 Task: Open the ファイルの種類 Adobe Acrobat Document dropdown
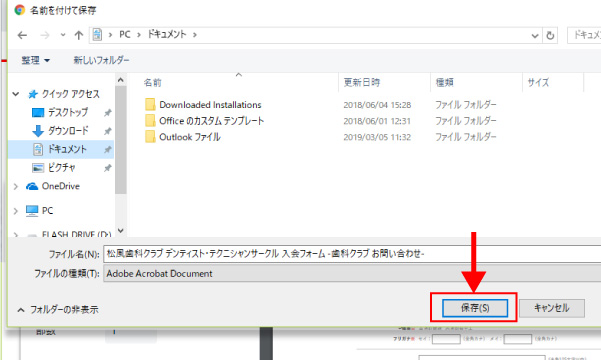coord(352,274)
